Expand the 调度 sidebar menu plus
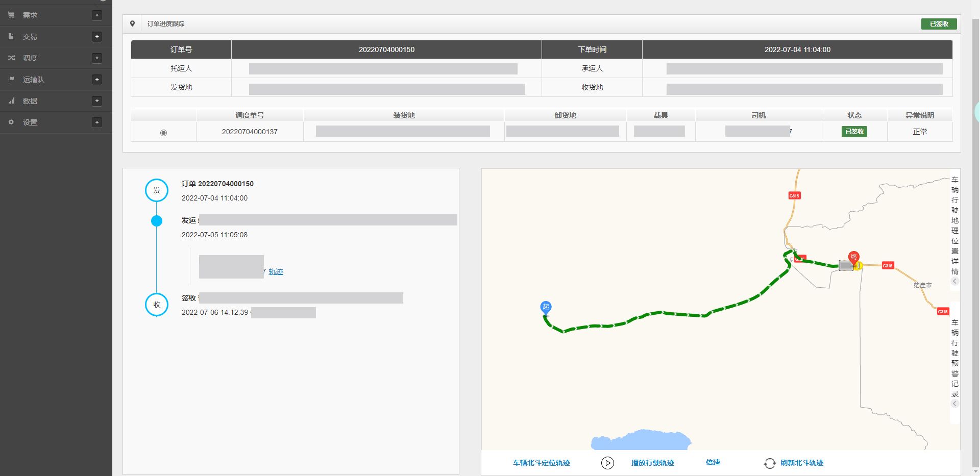980x476 pixels. pos(97,58)
